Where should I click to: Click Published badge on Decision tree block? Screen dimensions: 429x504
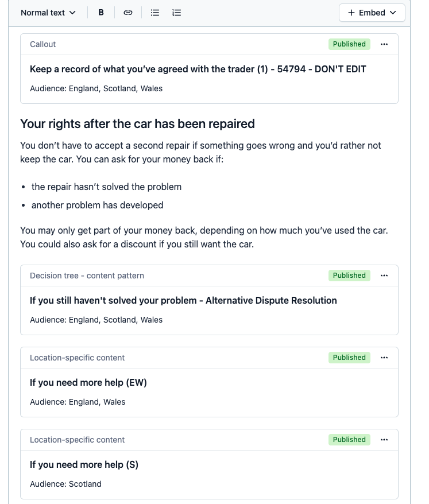(349, 276)
